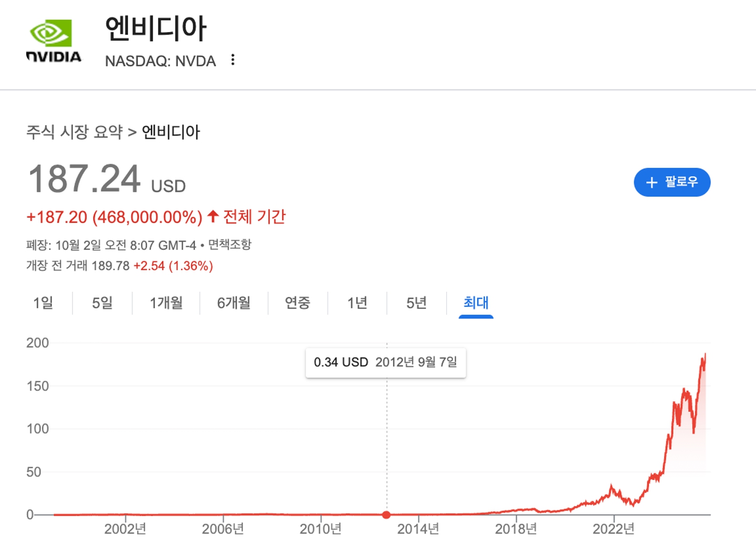Click the plus 팔로우 follow button

[x=671, y=182]
